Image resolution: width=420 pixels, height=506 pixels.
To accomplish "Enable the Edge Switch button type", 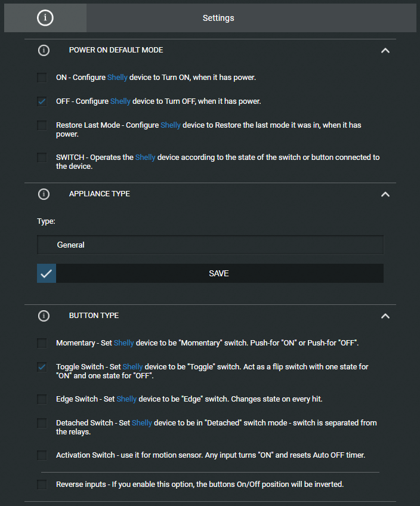I will coord(42,399).
